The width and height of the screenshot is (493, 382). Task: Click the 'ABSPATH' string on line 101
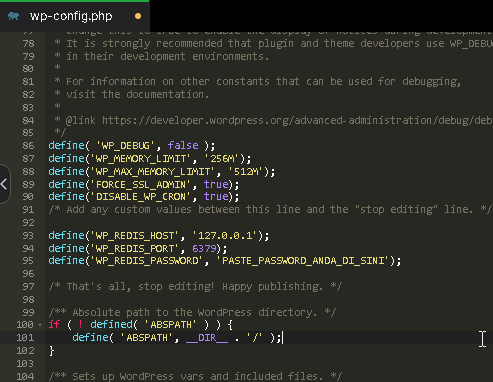(x=147, y=338)
